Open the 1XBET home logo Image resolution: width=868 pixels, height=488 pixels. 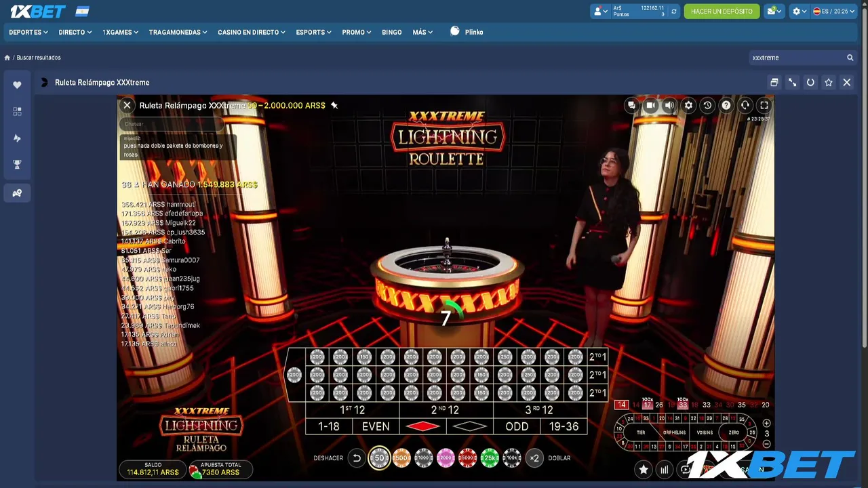pos(37,12)
